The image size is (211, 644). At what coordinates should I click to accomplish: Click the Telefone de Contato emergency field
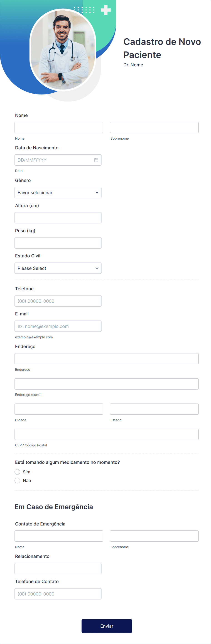[x=58, y=593]
